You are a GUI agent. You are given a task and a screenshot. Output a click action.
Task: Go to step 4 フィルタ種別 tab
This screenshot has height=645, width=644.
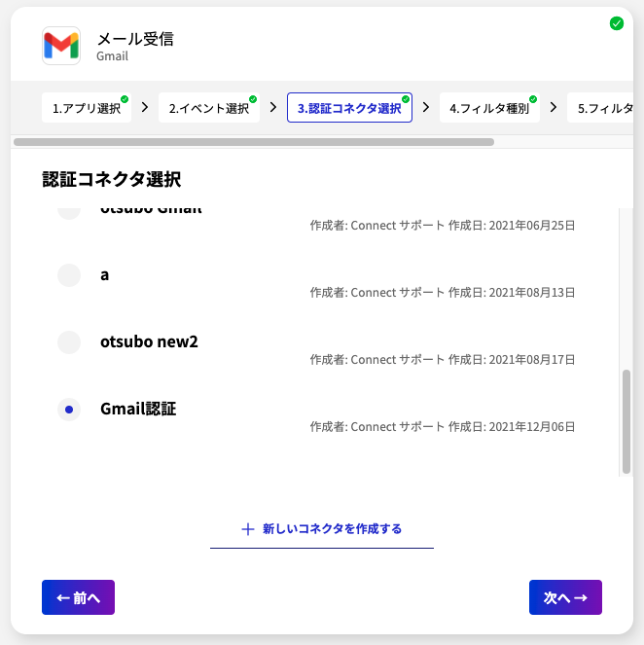tap(489, 108)
